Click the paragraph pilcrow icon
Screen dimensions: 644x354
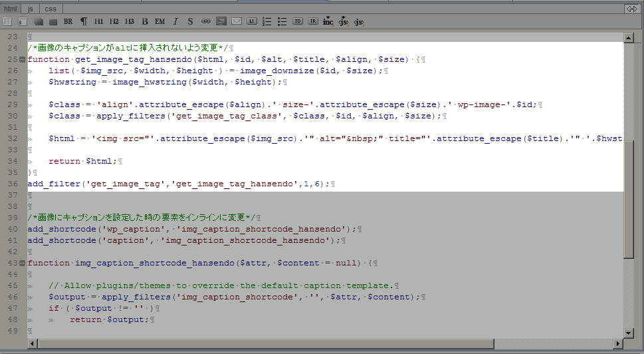coord(83,21)
